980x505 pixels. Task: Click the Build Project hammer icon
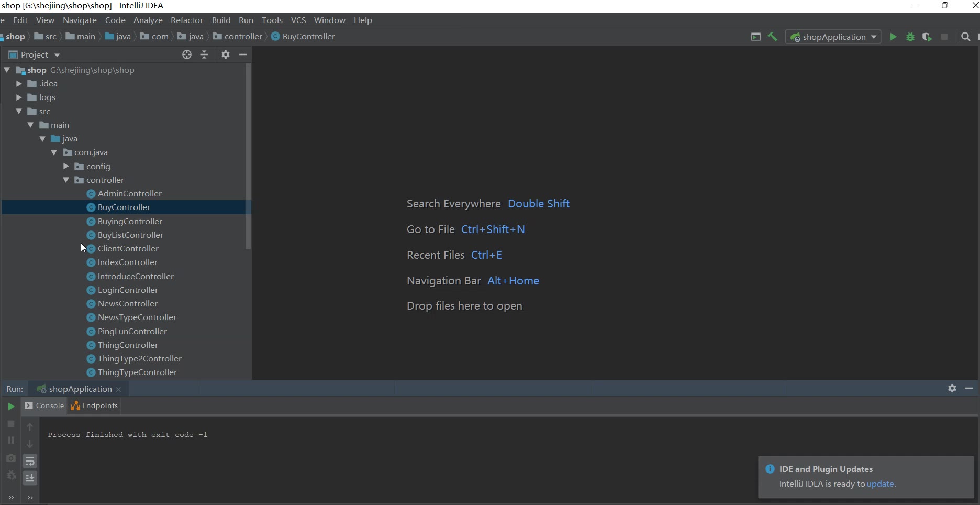[x=772, y=37]
